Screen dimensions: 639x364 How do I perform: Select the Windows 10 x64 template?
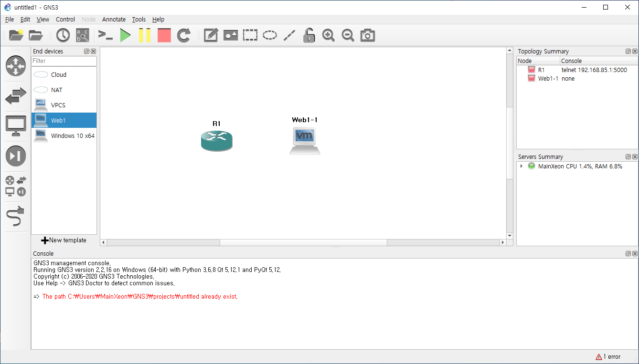point(64,135)
